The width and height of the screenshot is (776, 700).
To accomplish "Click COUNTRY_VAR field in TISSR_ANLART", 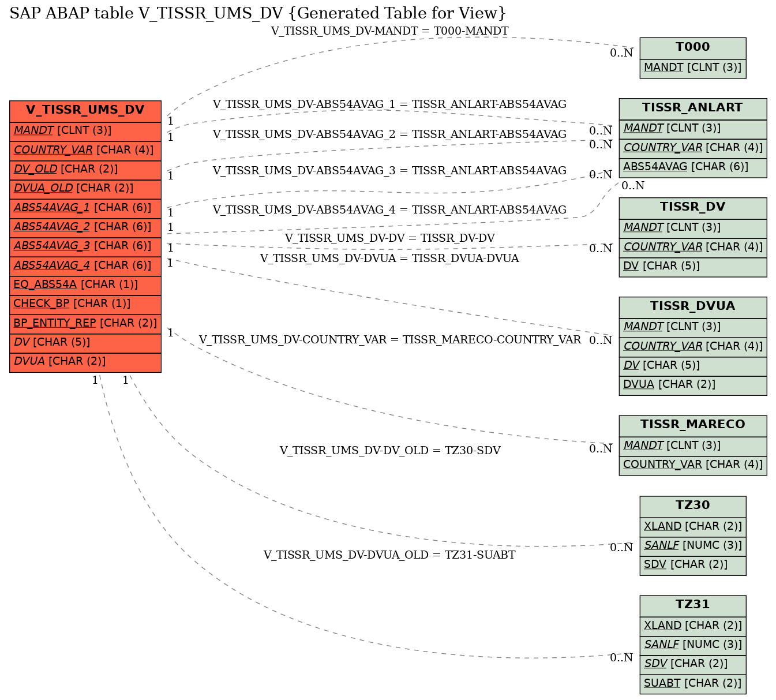I will [693, 148].
